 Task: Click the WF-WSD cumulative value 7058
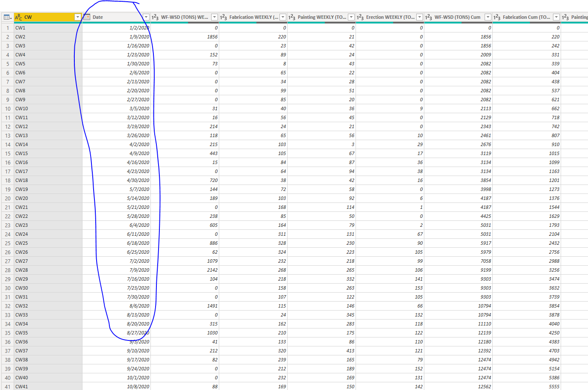pyautogui.click(x=458, y=261)
